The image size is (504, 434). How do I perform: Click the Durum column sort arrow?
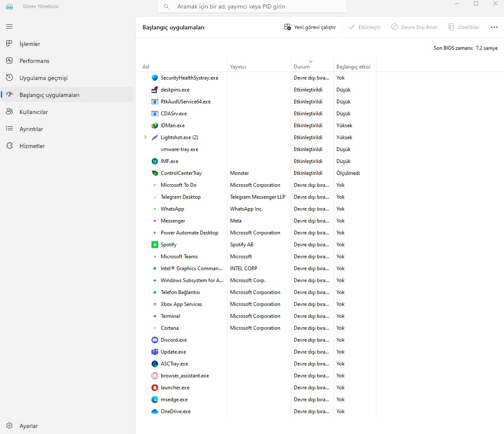[x=310, y=61]
